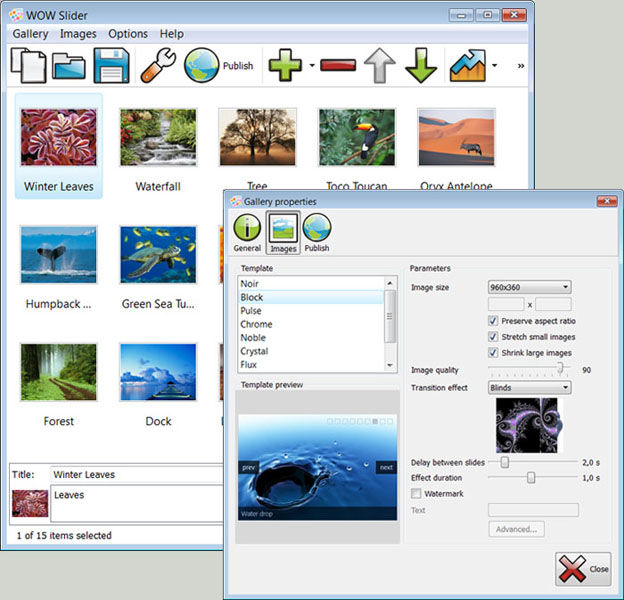Select the Toco Toucan thumbnail
The width and height of the screenshot is (624, 600).
(x=357, y=137)
